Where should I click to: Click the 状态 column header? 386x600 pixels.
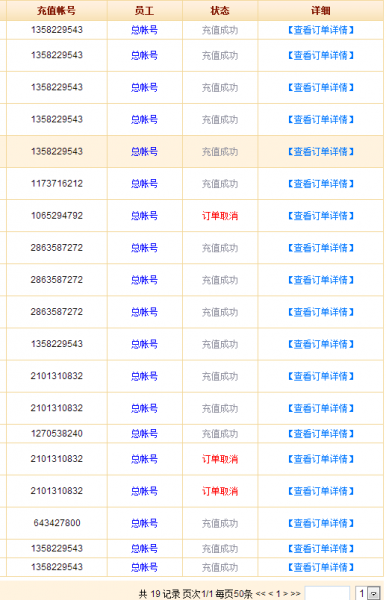pos(220,10)
